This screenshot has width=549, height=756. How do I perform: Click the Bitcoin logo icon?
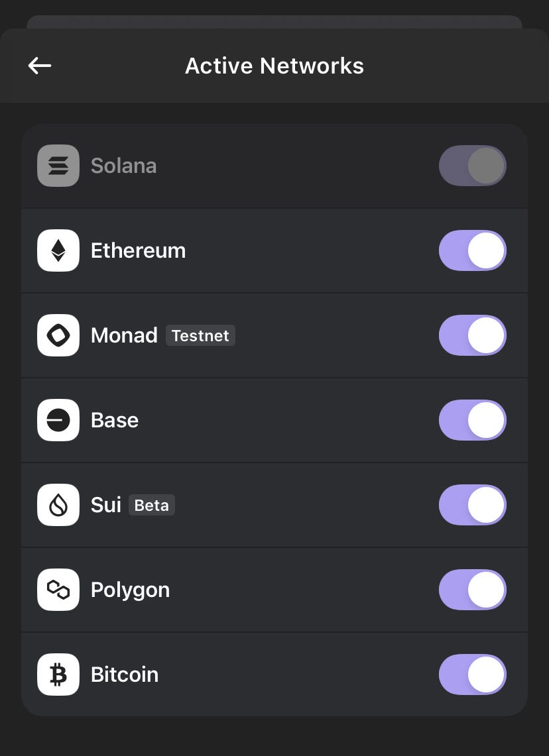click(58, 675)
